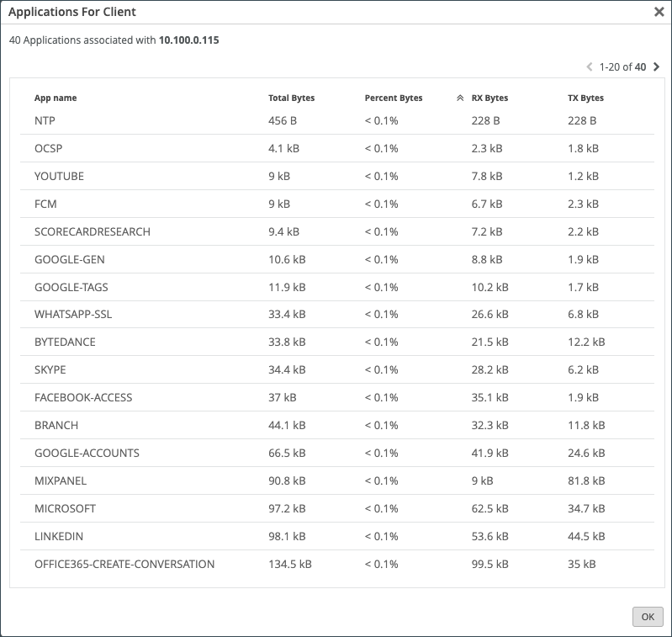Select OFFICE365-CREATE-CONVERSATION app name

pos(124,564)
